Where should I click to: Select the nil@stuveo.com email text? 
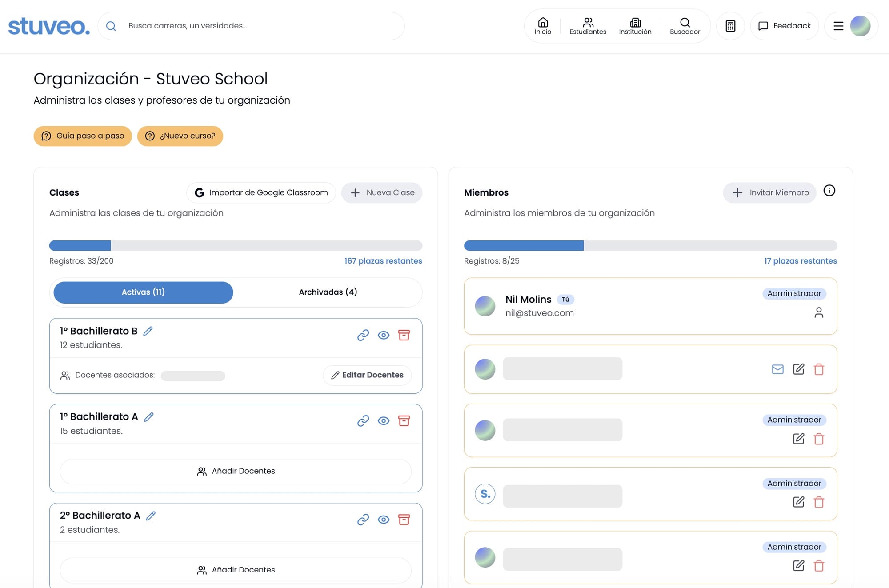click(540, 313)
